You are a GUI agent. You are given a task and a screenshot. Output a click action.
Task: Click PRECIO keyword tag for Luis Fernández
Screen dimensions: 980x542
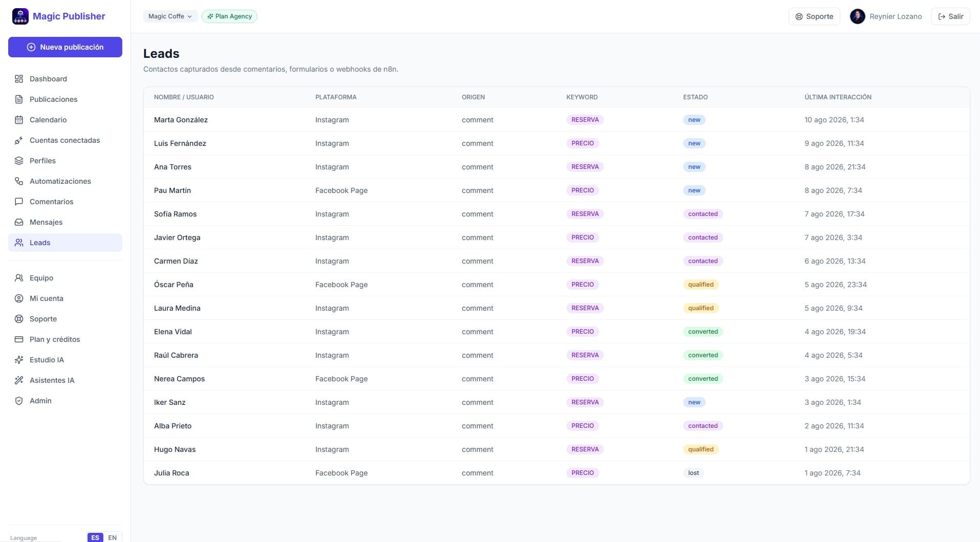click(x=582, y=143)
